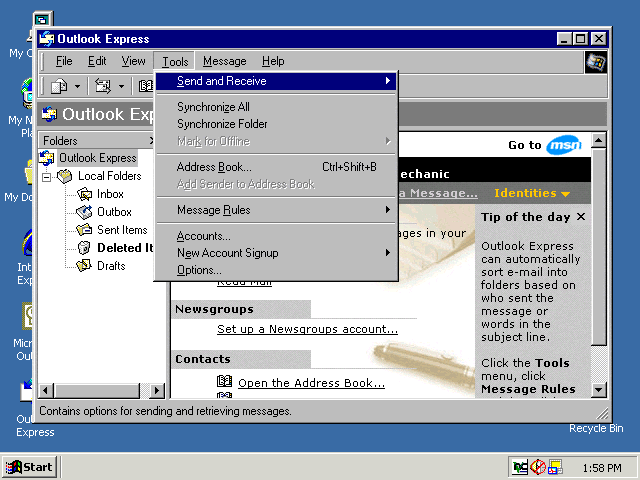Open Address Book from Tools menu
This screenshot has height=480, width=640.
[277, 167]
